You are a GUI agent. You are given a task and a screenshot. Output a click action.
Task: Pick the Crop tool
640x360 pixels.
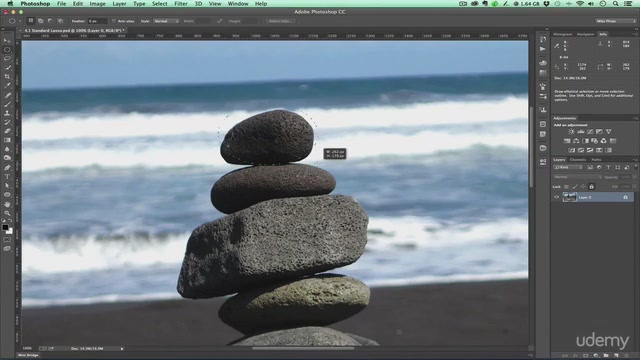tap(7, 77)
